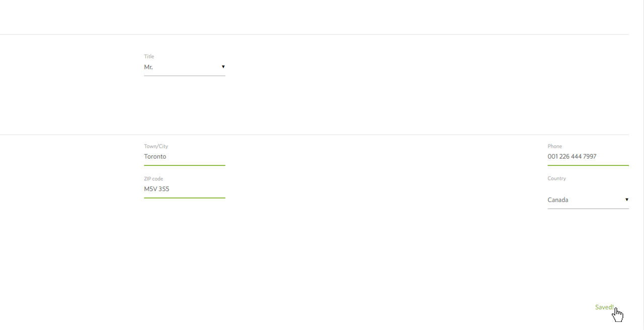Click the green underline below Phone field
Viewport: 644px width, 330px height.
[588, 165]
